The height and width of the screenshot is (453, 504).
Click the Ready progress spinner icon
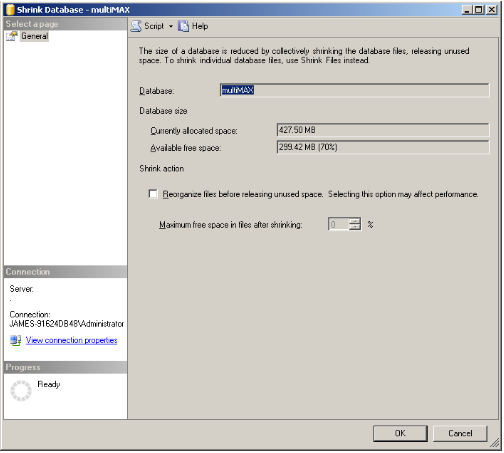[x=21, y=391]
